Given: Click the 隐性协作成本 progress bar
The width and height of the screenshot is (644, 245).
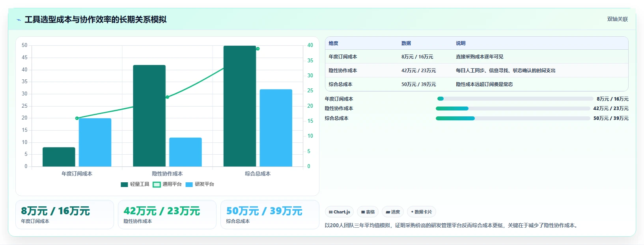Looking at the screenshot, I should point(513,108).
